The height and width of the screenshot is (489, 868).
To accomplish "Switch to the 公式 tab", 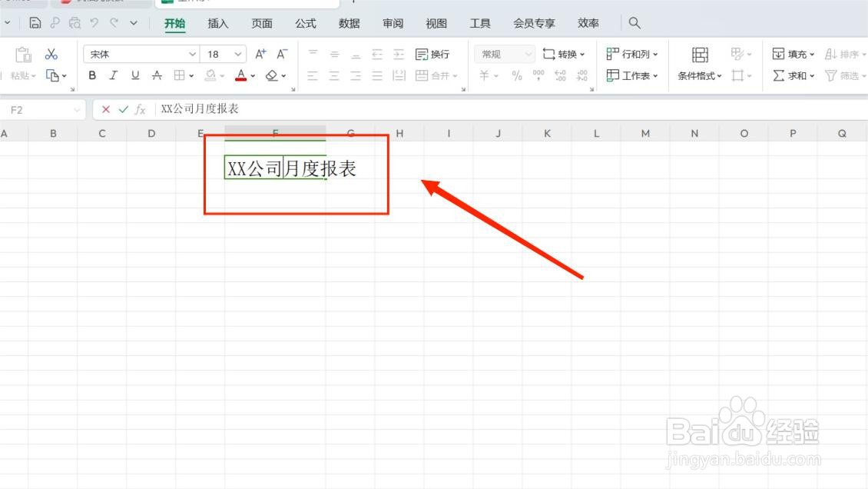I will (305, 23).
